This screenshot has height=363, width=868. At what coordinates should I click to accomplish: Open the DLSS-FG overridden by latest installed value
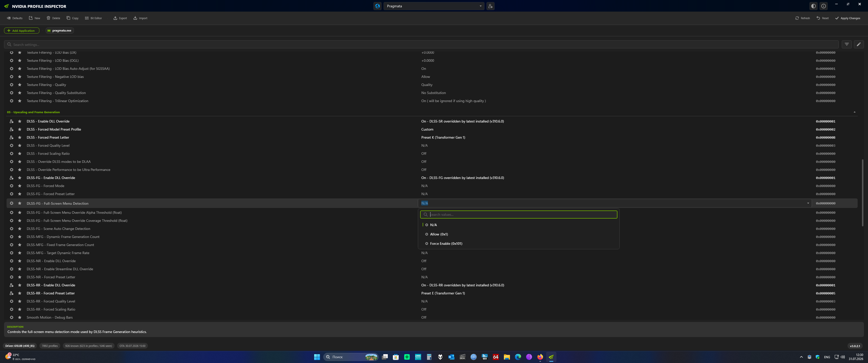[x=462, y=178]
